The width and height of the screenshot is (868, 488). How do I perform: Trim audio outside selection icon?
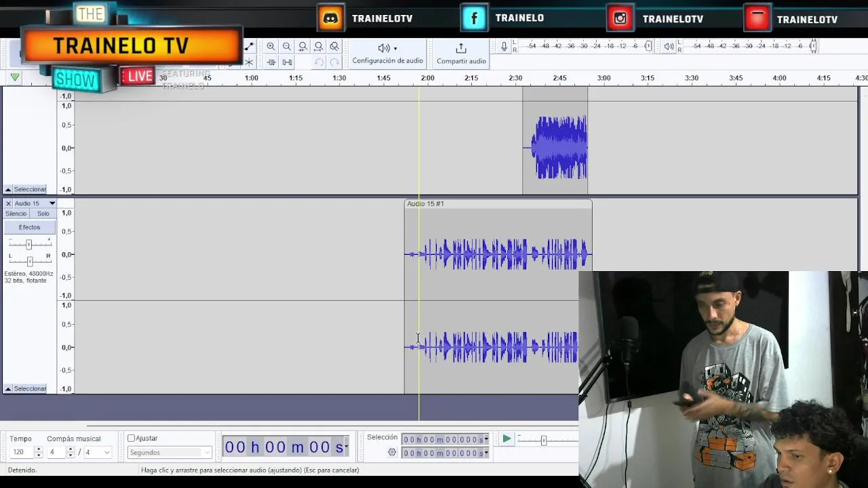(271, 62)
